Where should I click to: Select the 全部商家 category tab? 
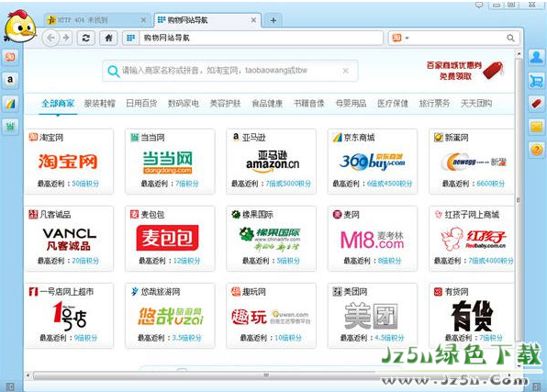point(58,104)
